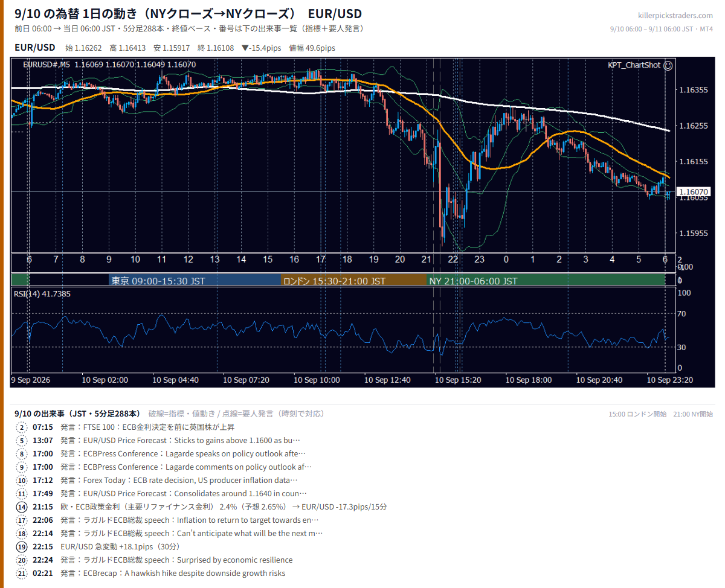Select event marker number 2 in list

pyautogui.click(x=22, y=427)
